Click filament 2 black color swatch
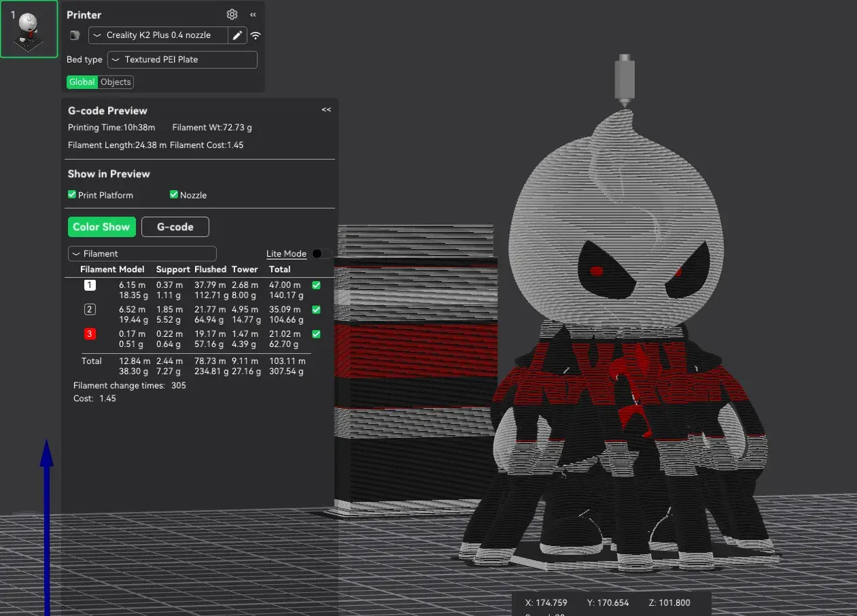Image resolution: width=857 pixels, height=616 pixels. 90,310
